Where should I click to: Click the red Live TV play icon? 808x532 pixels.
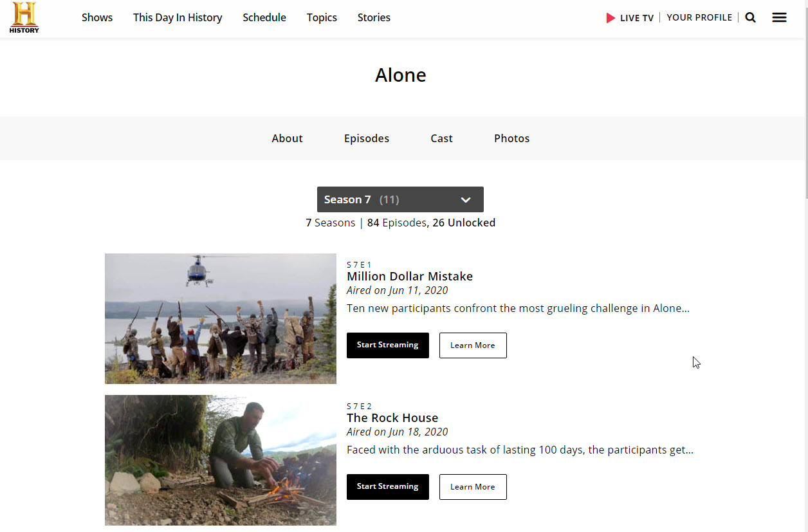tap(611, 18)
